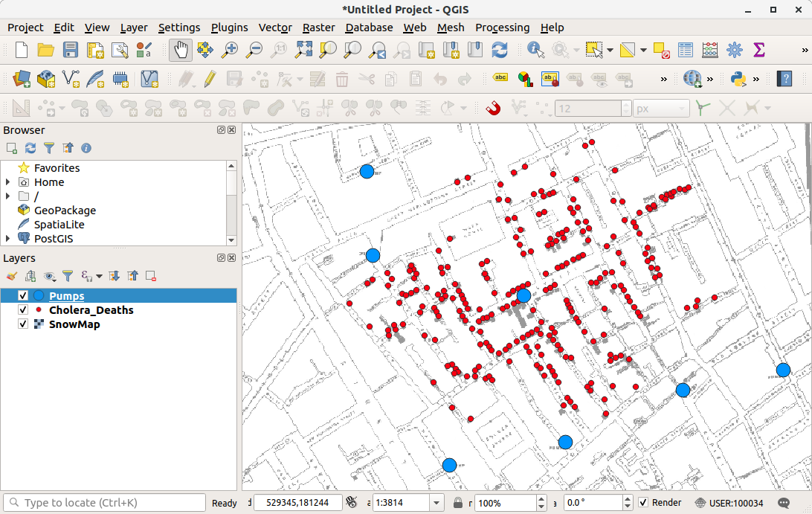Image resolution: width=812 pixels, height=514 pixels.
Task: Open the Plugins menu
Action: [x=230, y=28]
